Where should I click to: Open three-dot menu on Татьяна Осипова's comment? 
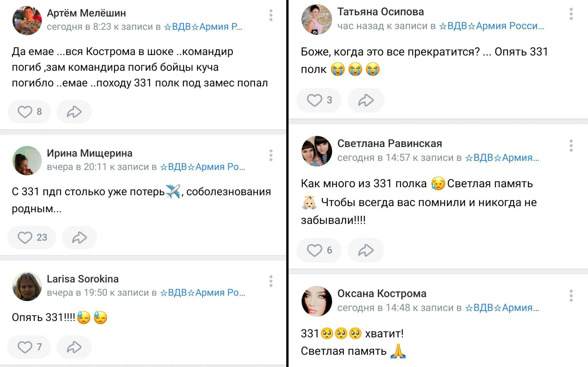[x=571, y=14]
